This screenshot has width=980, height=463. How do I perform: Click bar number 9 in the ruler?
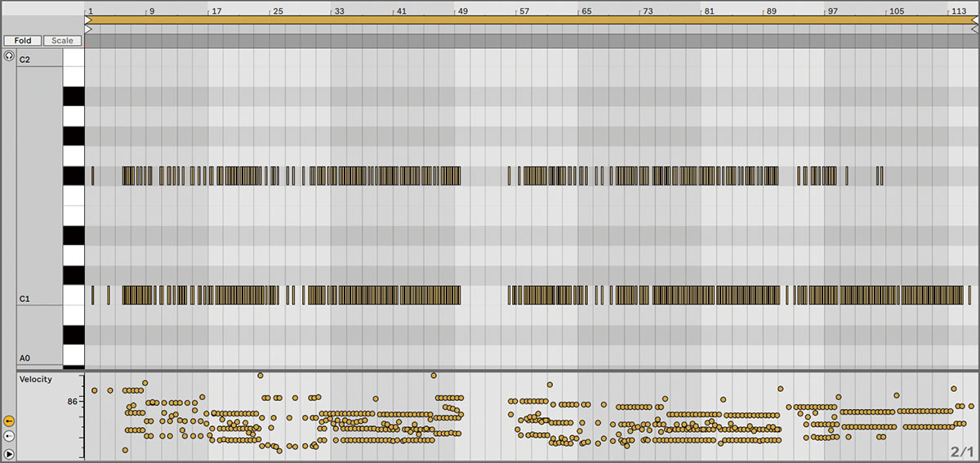pos(151,11)
